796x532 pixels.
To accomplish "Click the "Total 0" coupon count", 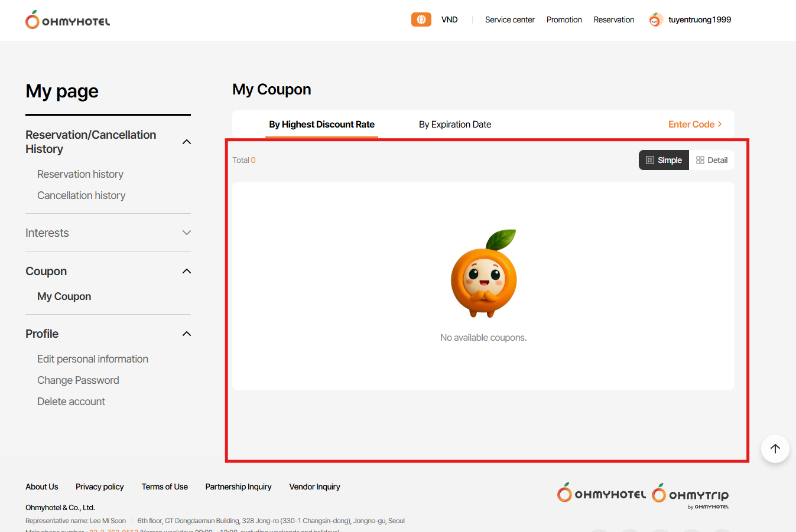I will (x=244, y=160).
